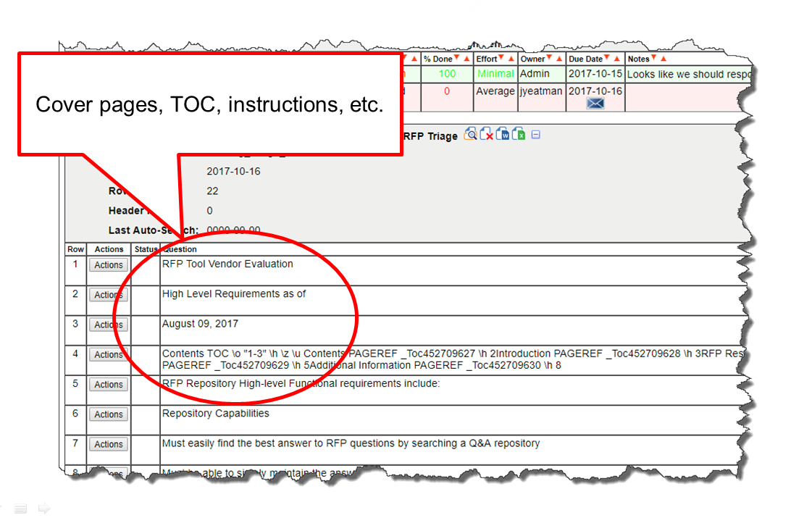Select the 'RFP Tool Vendor Evaluation' question cell
The width and height of the screenshot is (812, 518).
(227, 264)
